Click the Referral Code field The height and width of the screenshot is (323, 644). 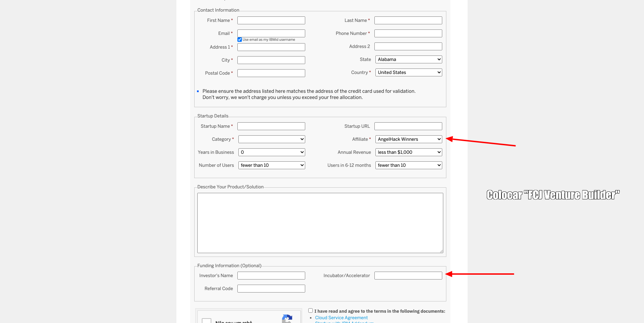click(271, 288)
